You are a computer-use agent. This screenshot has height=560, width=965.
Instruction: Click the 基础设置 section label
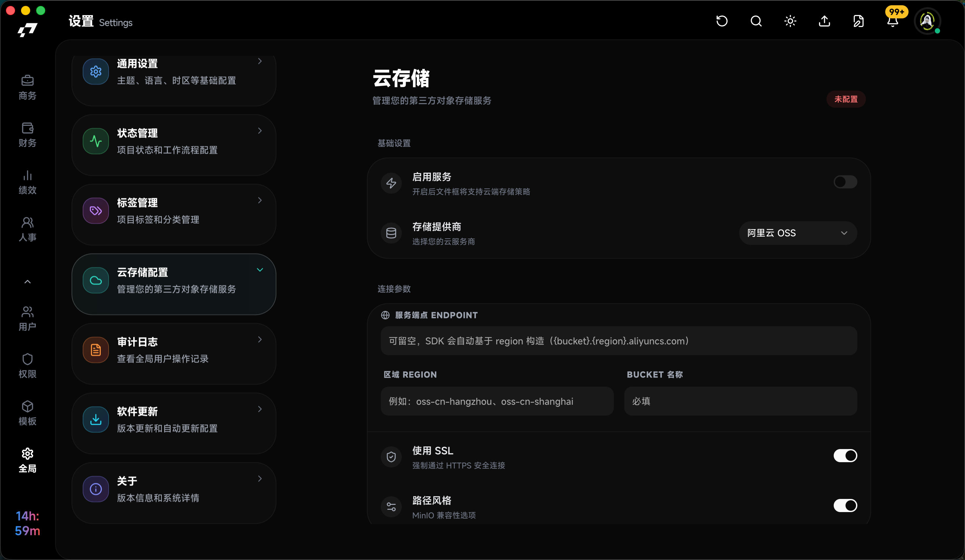pyautogui.click(x=394, y=143)
